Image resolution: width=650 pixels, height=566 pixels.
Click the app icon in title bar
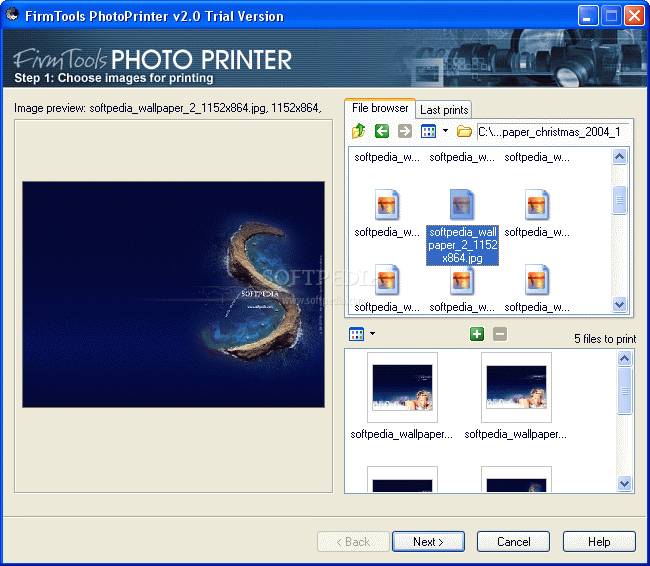tap(12, 15)
